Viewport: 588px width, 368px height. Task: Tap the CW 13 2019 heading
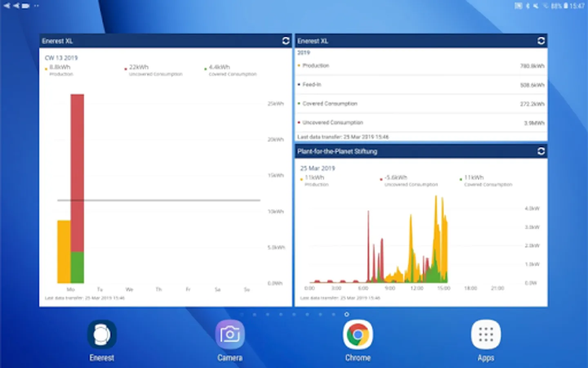(61, 58)
